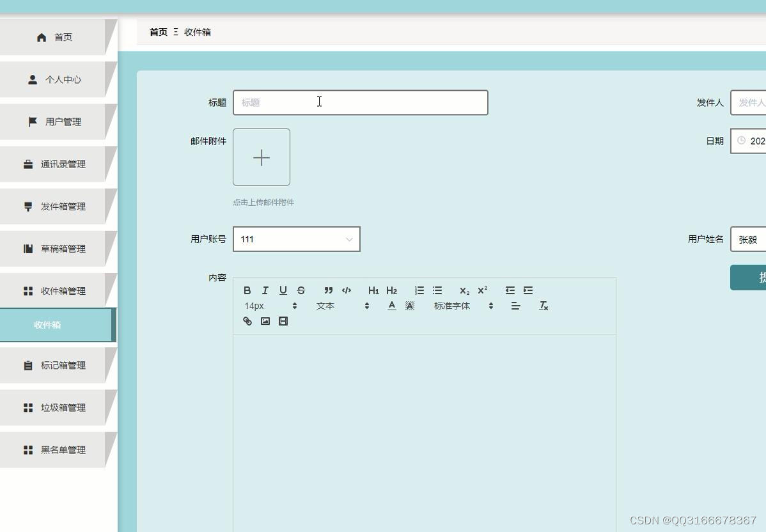Insert a hyperlink in the editor
Screen dimensions: 766x532
click(247, 321)
